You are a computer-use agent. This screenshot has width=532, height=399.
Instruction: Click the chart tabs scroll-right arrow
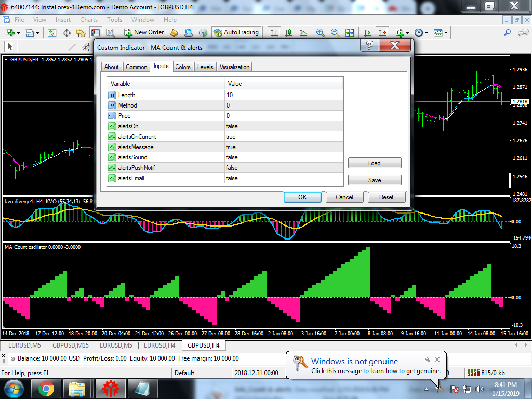click(526, 345)
